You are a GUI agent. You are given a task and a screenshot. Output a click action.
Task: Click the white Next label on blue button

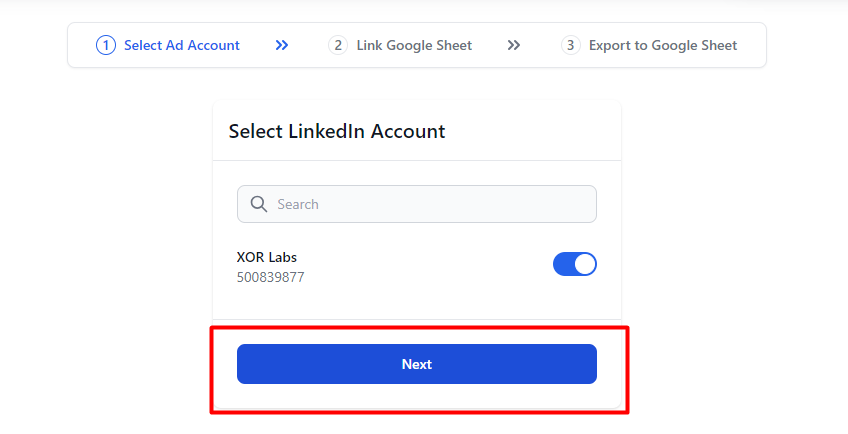point(416,364)
